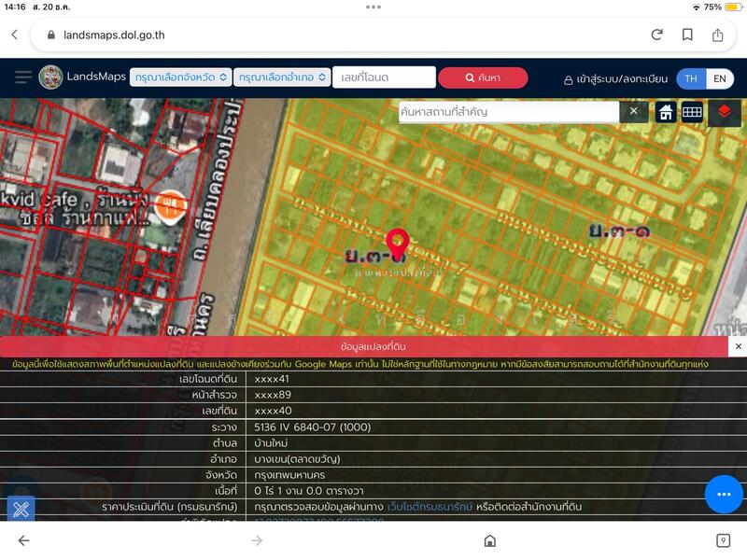
Task: Open the LandsMaps hamburger menu
Action: [22, 77]
